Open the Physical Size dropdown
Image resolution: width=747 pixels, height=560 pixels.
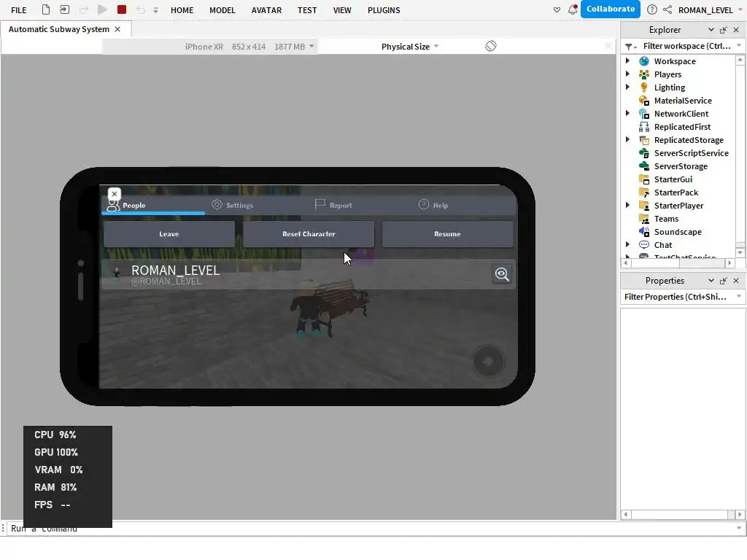coord(410,47)
